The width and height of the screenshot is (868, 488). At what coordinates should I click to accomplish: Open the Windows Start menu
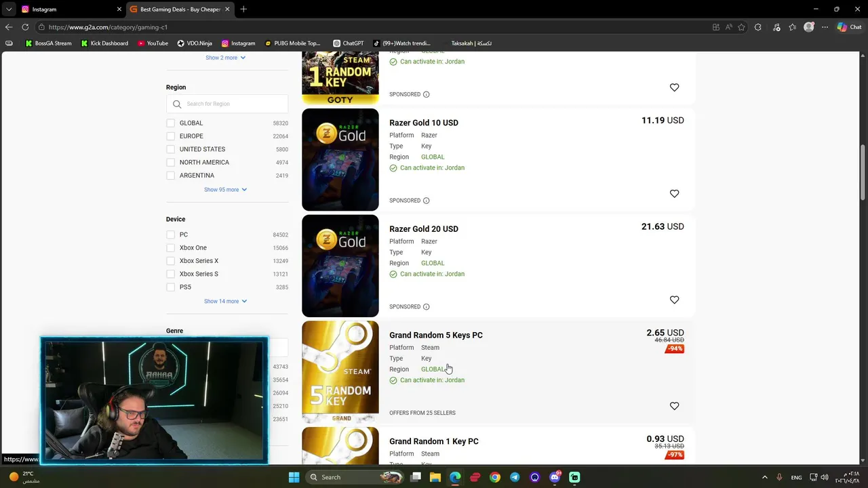point(294,477)
